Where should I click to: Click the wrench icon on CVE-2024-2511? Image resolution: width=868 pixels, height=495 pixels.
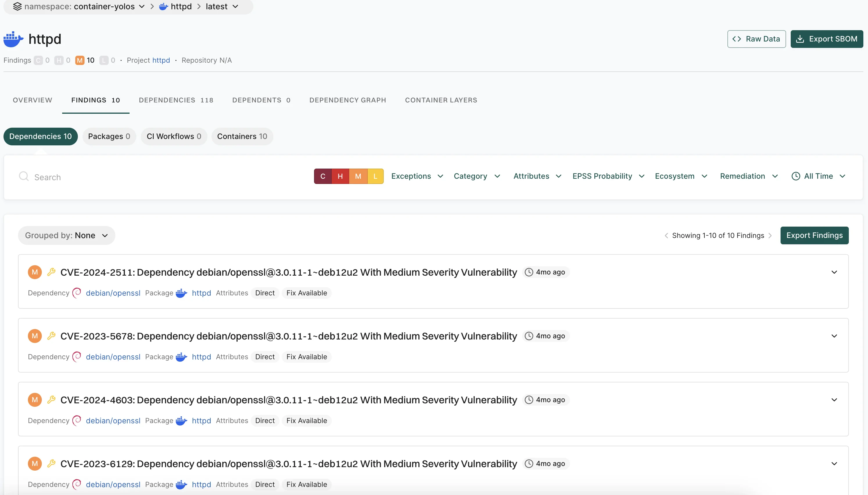point(51,272)
